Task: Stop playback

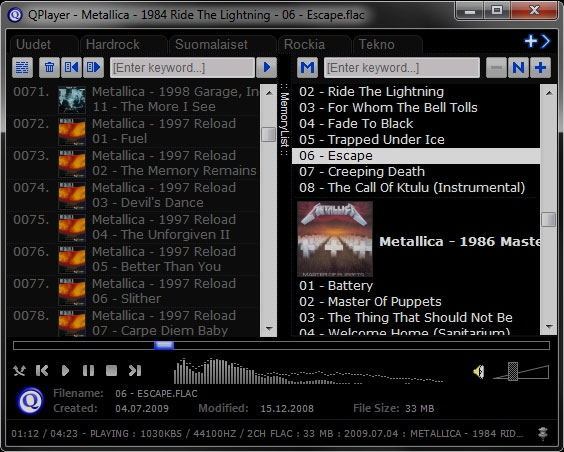Action: click(112, 370)
